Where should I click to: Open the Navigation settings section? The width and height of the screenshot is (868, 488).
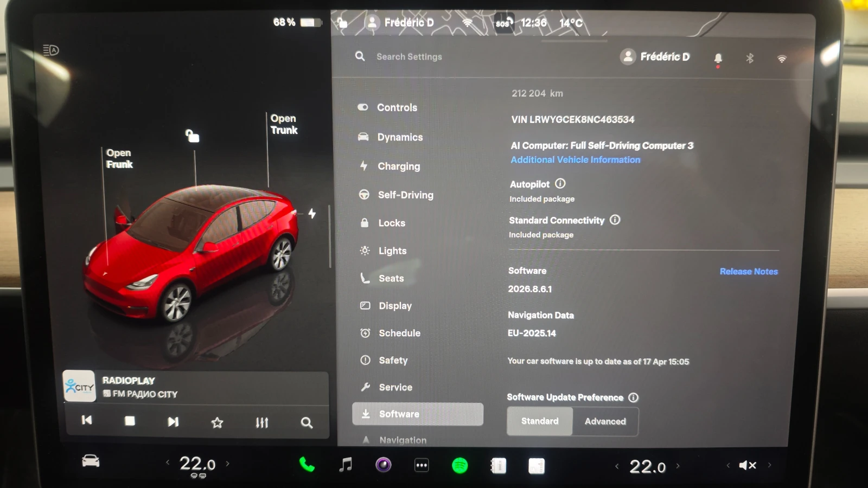[404, 439]
